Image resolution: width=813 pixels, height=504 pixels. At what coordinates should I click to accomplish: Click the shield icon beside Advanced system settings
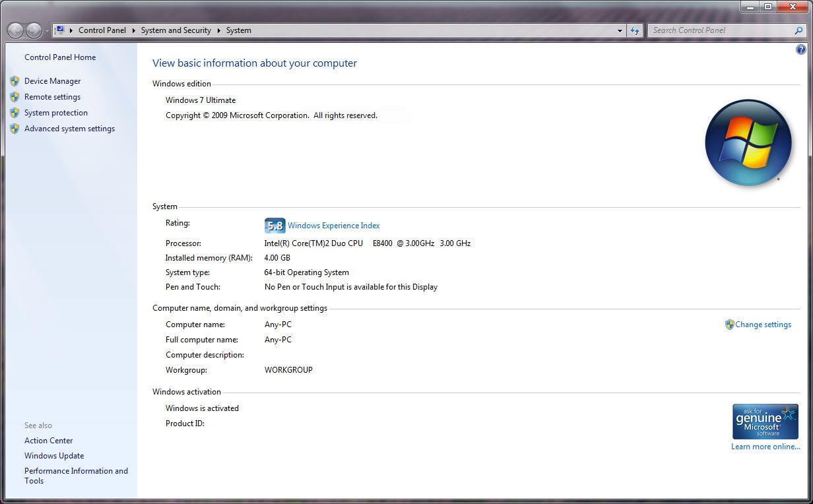(15, 129)
